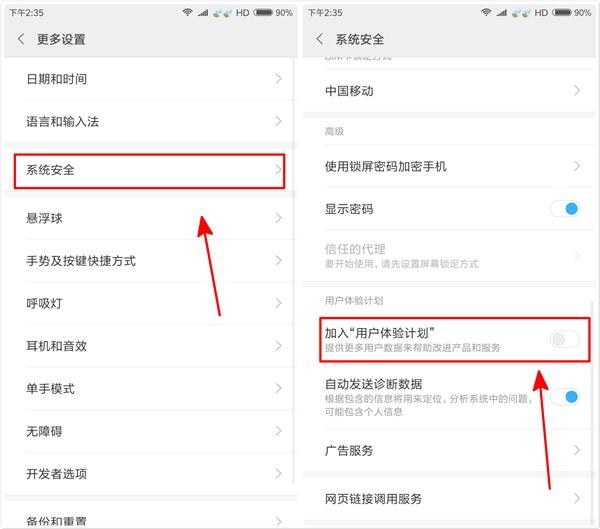Open 中国移动 chevron arrow

577,91
